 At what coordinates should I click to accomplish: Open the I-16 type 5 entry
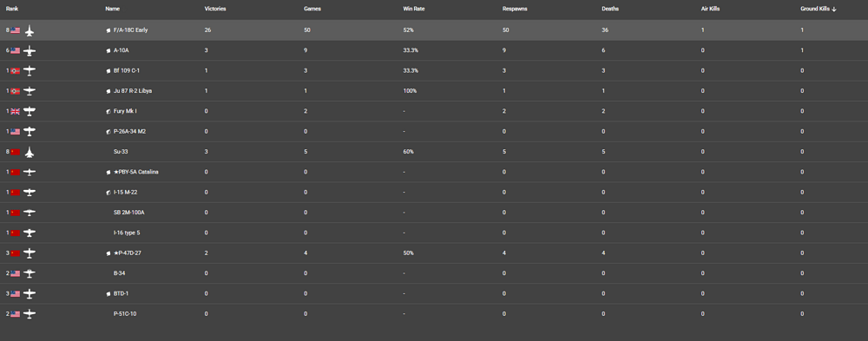click(127, 233)
